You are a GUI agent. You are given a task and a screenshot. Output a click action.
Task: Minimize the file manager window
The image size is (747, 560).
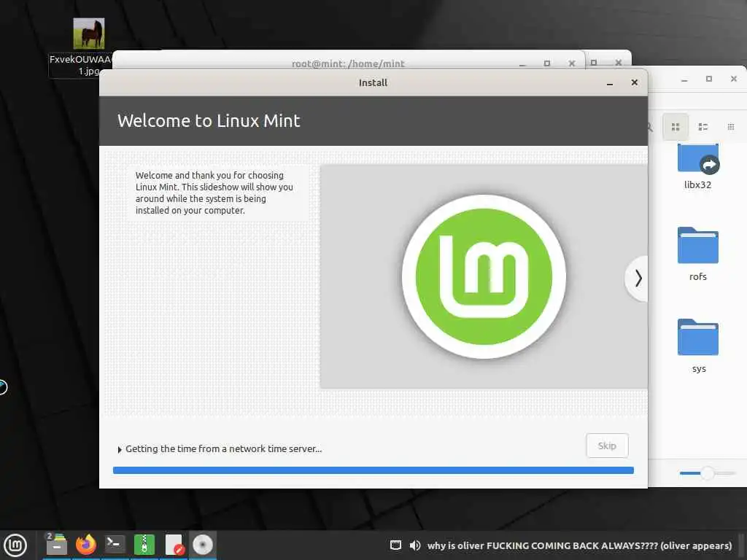[684, 79]
